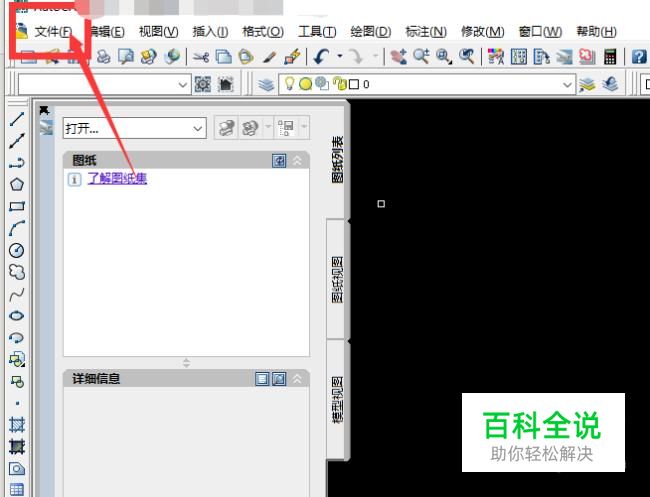This screenshot has height=497, width=650.
Task: Open the workspace dropdown list
Action: [x=104, y=85]
